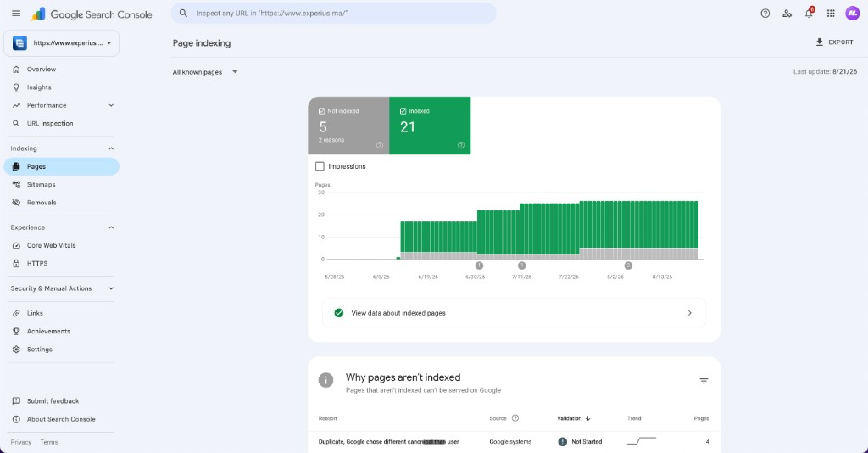Click Submit feedback
868x453 pixels.
pos(61,401)
